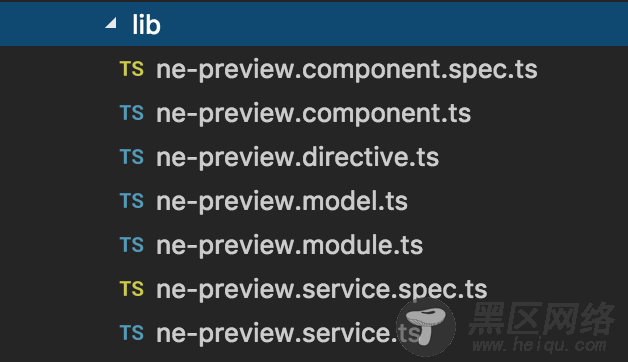This screenshot has height=362, width=628.
Task: Click yellow TS icon of ne-preview.service.spec.ts
Action: tap(132, 289)
